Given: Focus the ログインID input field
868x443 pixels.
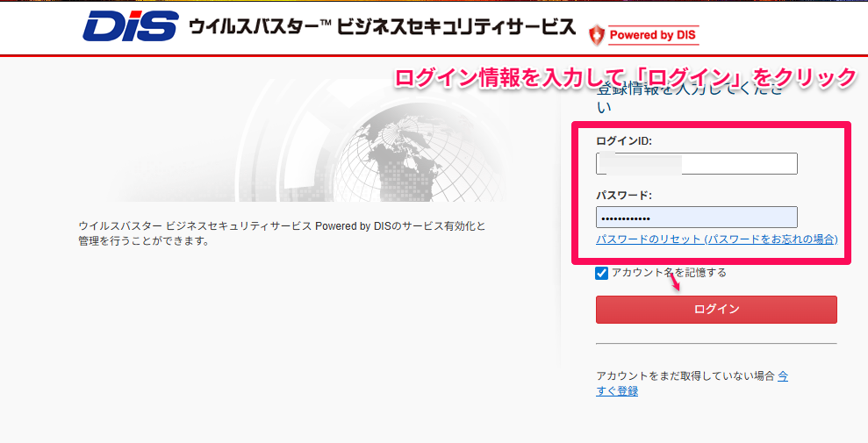Looking at the screenshot, I should (x=696, y=164).
